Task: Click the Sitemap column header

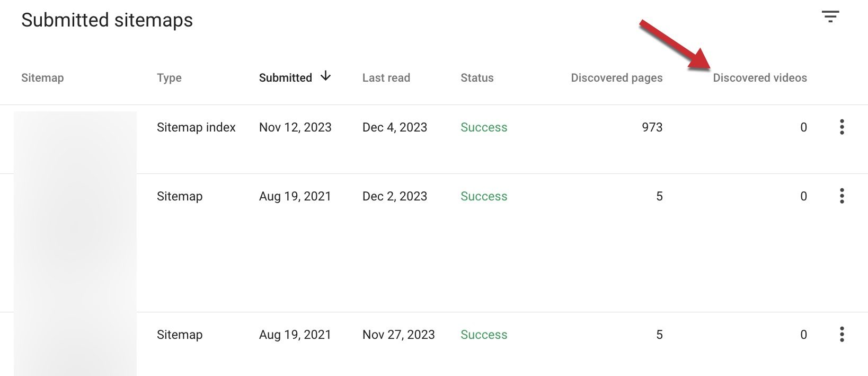Action: pos(42,77)
